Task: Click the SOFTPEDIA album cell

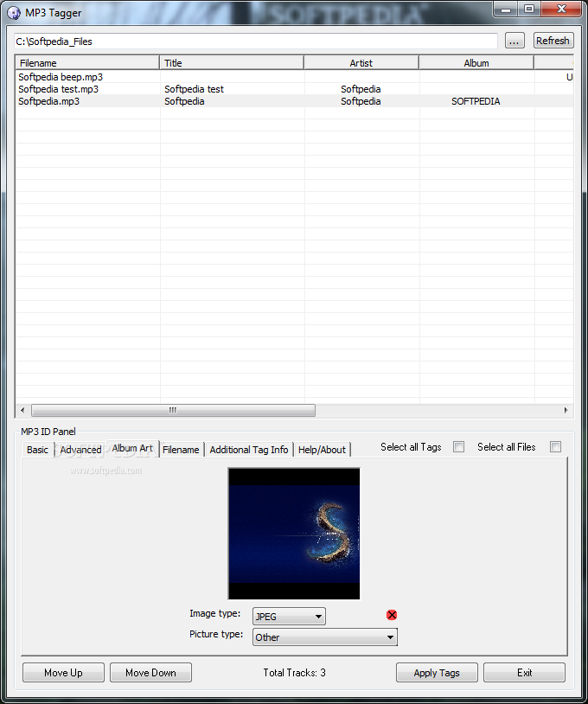Action: [x=476, y=101]
